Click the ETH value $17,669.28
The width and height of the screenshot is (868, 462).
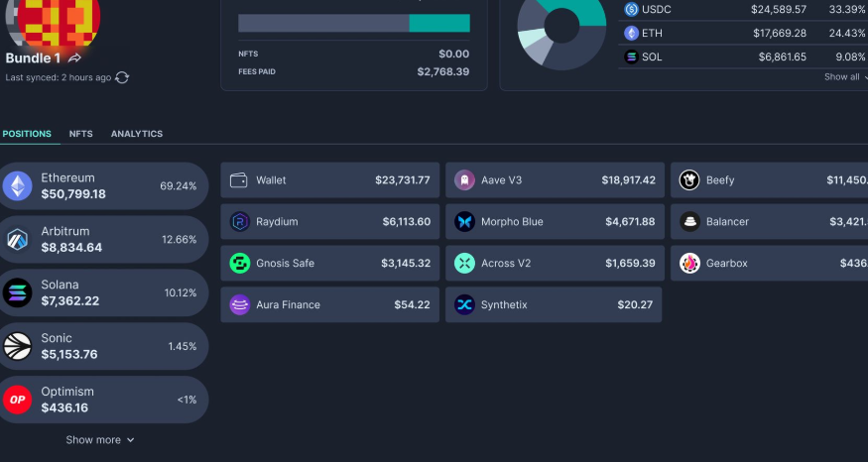(x=780, y=33)
